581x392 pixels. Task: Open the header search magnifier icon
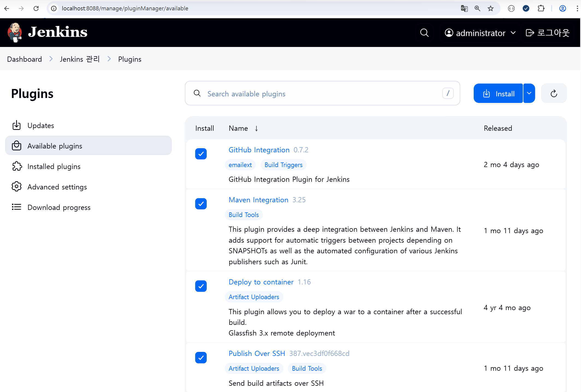pos(424,33)
